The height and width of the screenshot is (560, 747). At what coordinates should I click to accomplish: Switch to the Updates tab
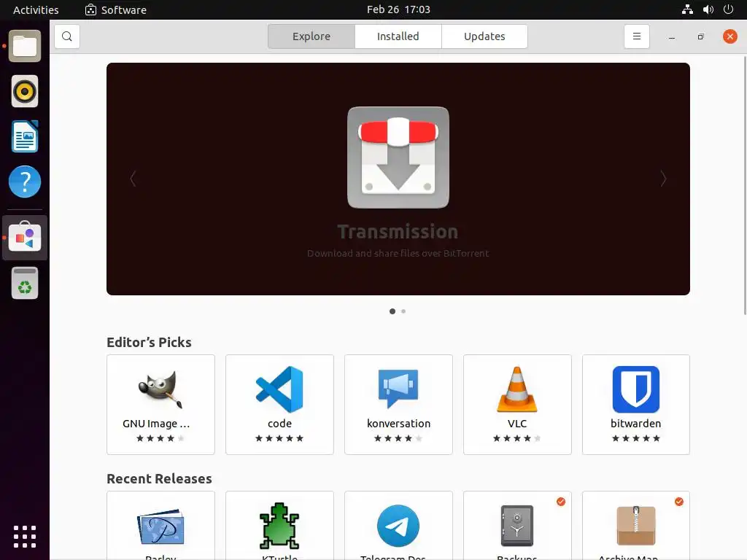(x=484, y=36)
